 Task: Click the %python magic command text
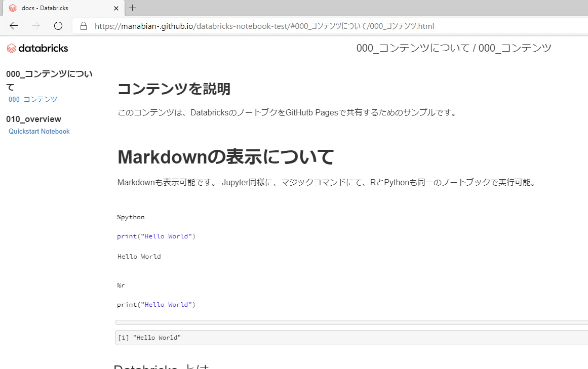[x=131, y=217]
